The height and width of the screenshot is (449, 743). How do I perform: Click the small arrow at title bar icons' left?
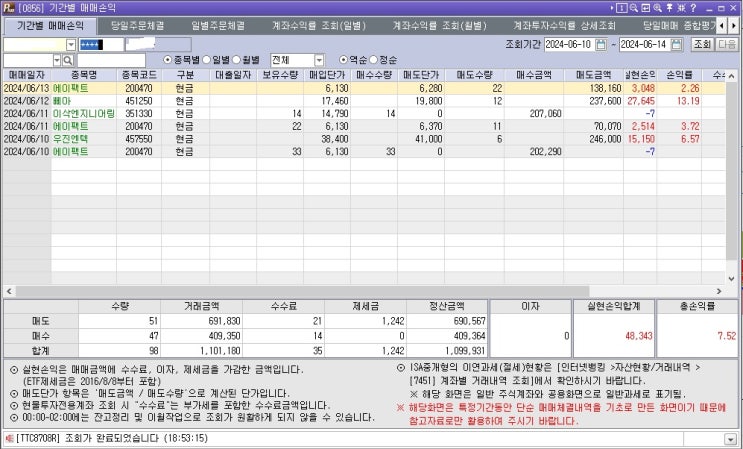coord(612,8)
